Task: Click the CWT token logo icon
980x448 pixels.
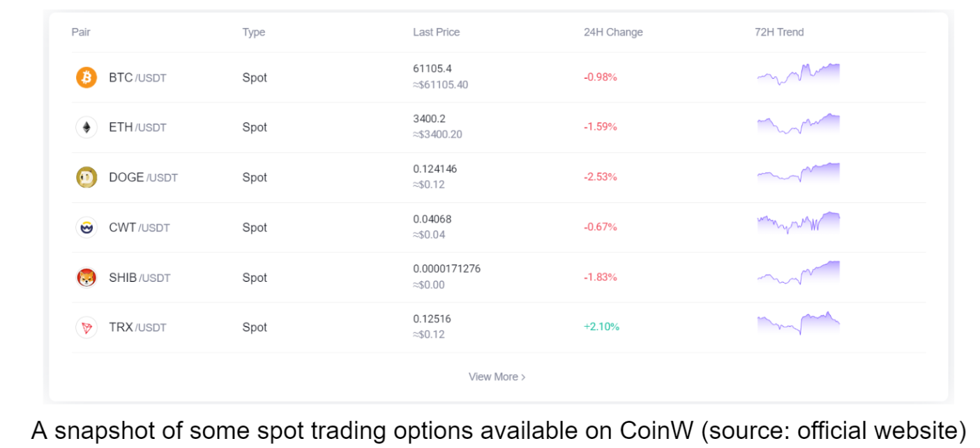Action: [x=86, y=227]
